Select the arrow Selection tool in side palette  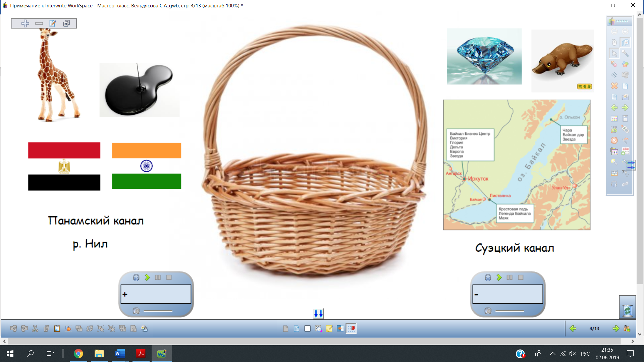coord(614,53)
